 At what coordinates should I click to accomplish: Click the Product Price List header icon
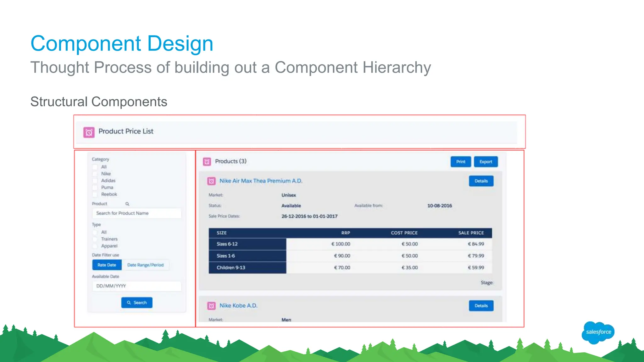point(89,132)
